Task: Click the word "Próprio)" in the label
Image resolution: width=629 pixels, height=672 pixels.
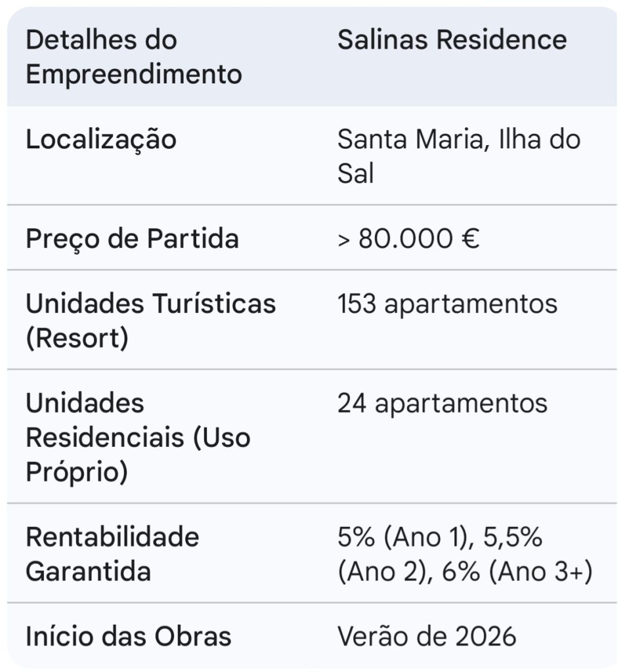Action: tap(76, 472)
